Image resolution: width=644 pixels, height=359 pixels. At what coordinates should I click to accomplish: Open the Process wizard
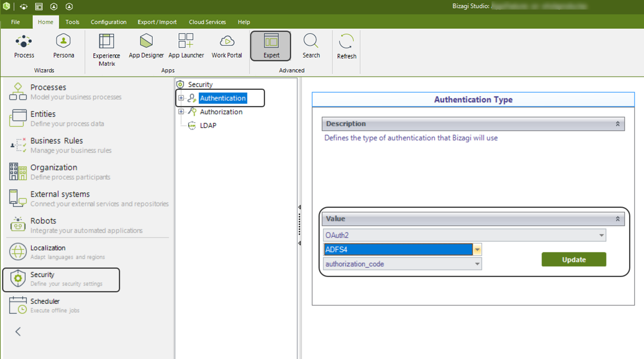(24, 46)
